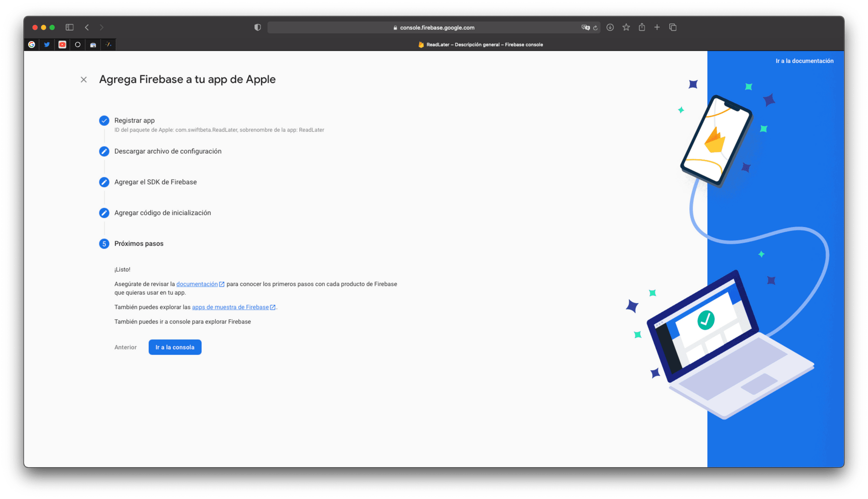This screenshot has width=868, height=499.
Task: Expand Descargar archivo de configuración step
Action: (x=168, y=152)
